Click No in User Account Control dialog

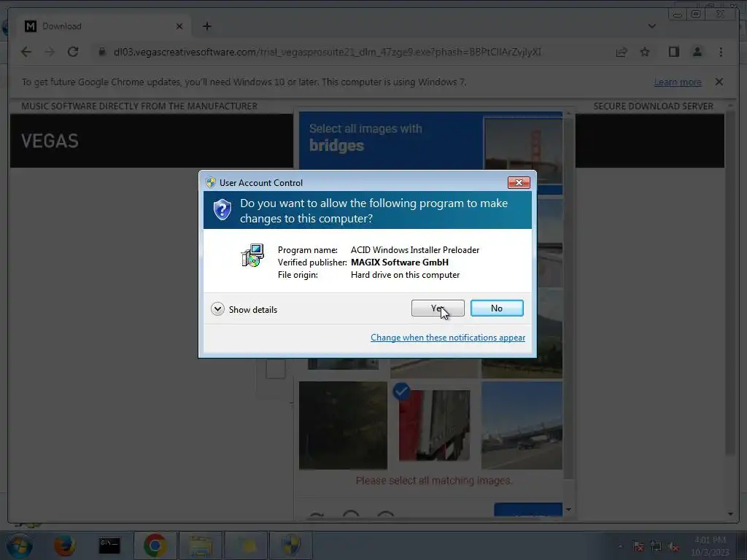[x=497, y=308]
